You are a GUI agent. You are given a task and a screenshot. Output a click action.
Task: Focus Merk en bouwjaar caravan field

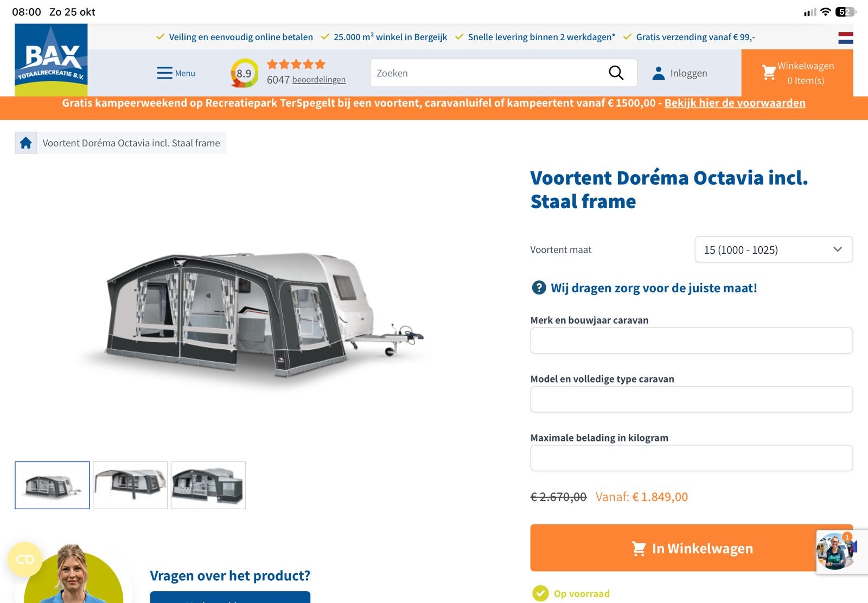click(x=691, y=341)
